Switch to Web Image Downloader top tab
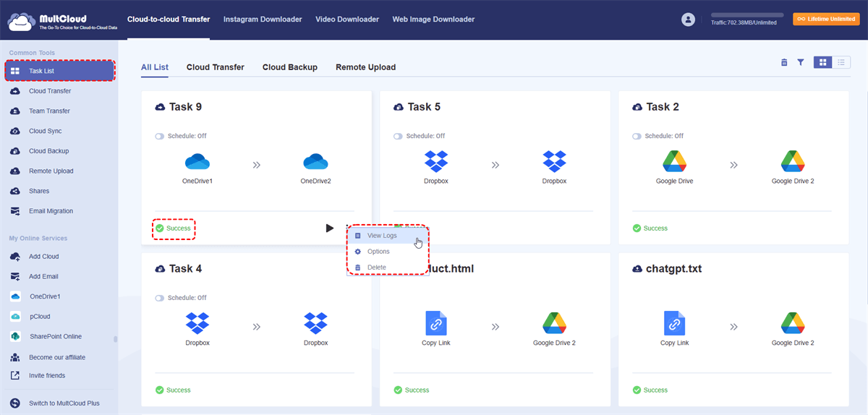 click(433, 20)
